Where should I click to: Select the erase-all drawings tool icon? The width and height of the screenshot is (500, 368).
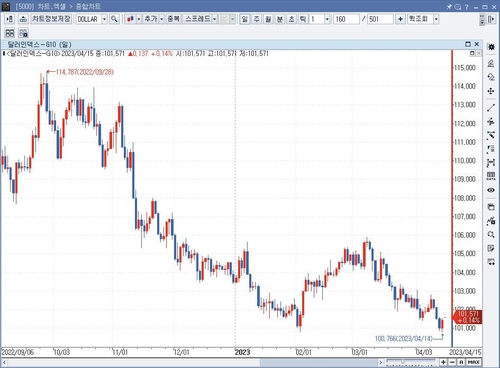(491, 77)
